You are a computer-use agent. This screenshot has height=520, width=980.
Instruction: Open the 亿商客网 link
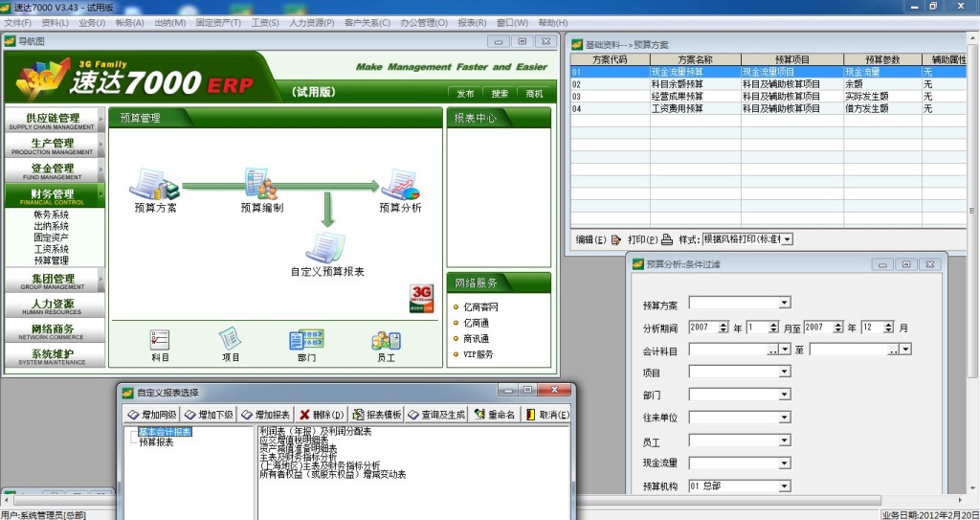coord(480,306)
